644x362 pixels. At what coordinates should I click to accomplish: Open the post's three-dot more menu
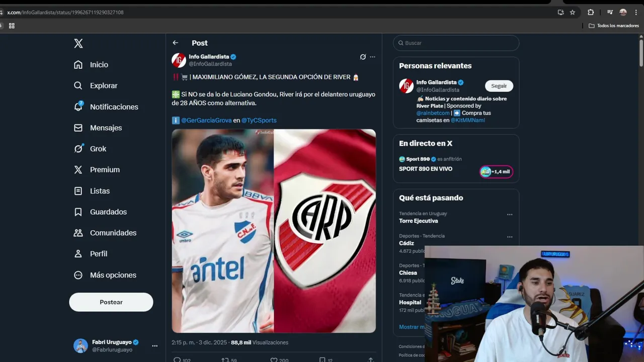coord(372,57)
